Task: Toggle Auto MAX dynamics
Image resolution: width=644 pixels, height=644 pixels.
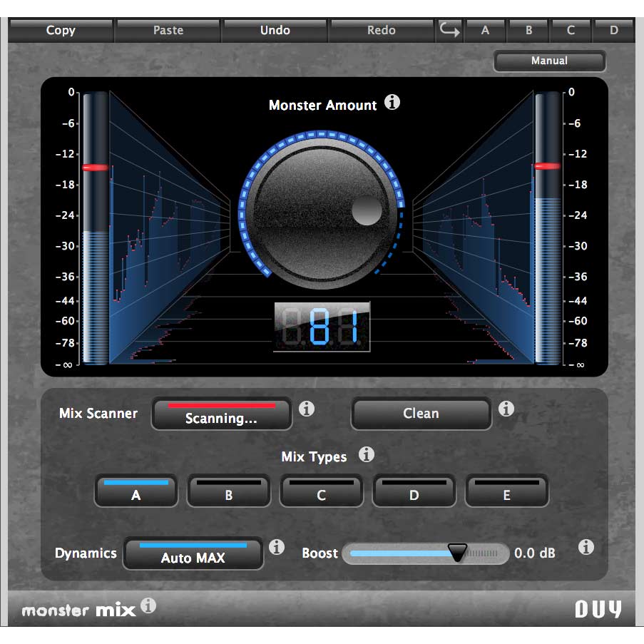Action: tap(193, 554)
